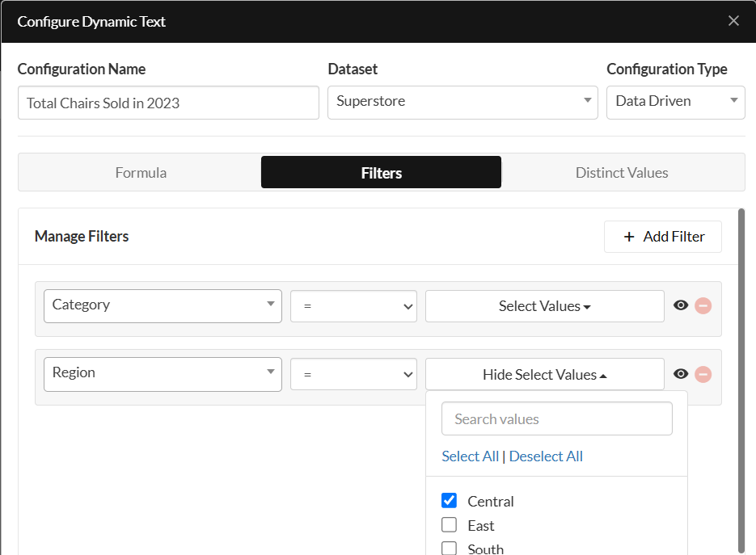Remove the Region filter row

click(703, 374)
